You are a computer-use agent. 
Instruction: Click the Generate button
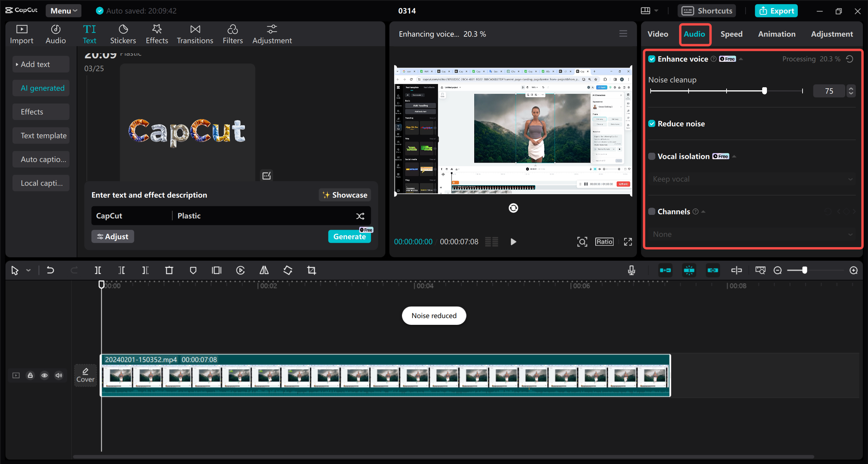tap(349, 236)
